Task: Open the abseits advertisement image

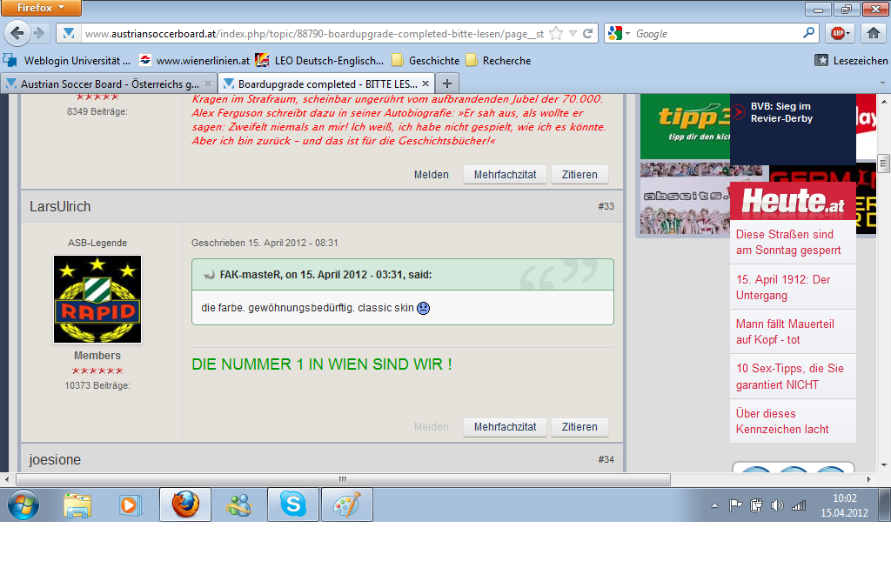Action: coord(685,199)
